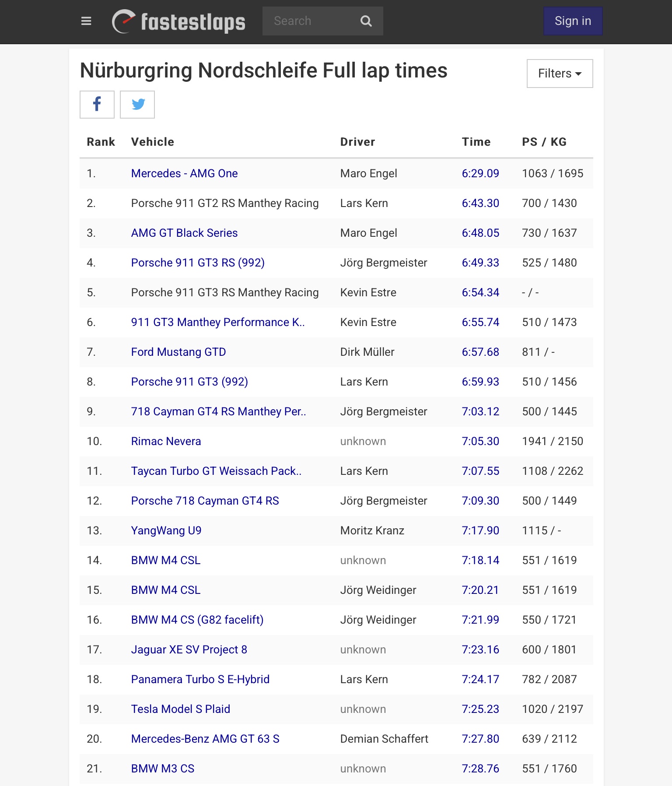The image size is (672, 786).
Task: Open the Rimac Nevera vehicle page
Action: [166, 441]
